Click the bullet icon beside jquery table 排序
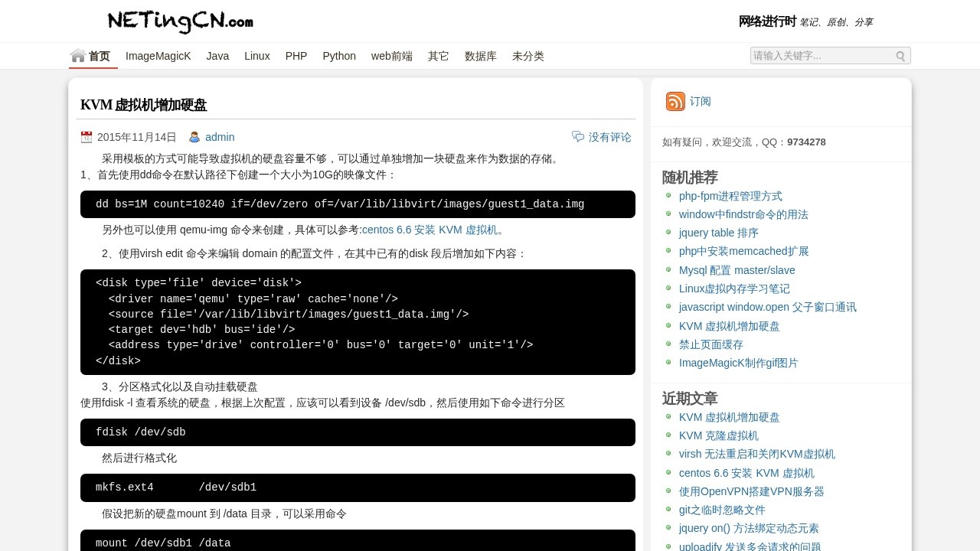980x551 pixels. pyautogui.click(x=668, y=233)
